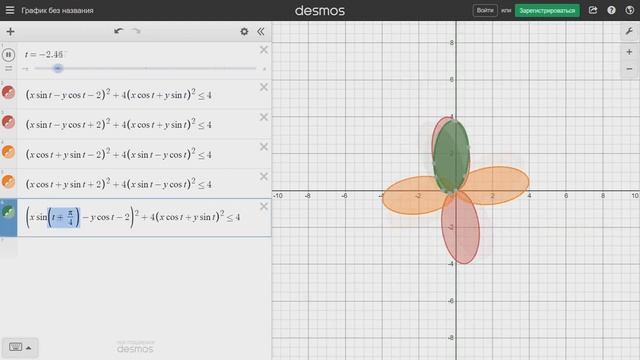Toggle visibility of the second orange ellipse
The height and width of the screenshot is (360, 640).
click(9, 182)
